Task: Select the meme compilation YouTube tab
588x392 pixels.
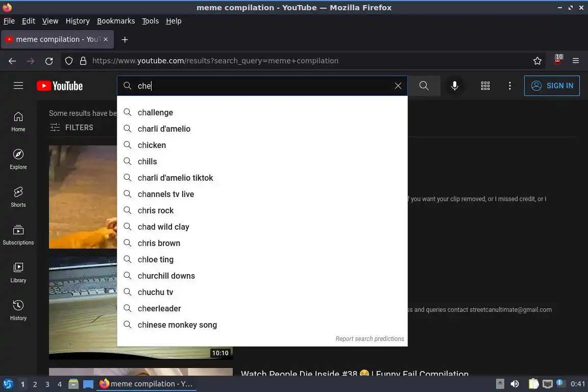Action: point(57,39)
